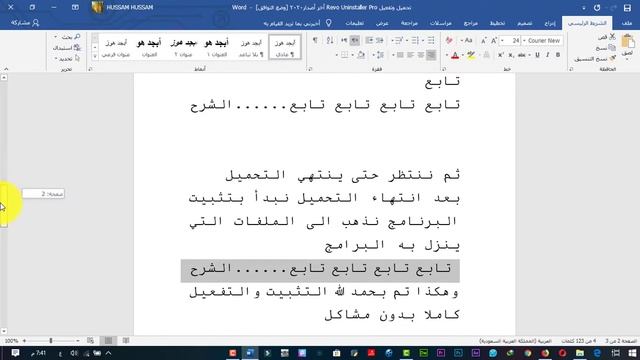Select the Normal style
Viewport: 640px width, 360px height.
pos(285,48)
